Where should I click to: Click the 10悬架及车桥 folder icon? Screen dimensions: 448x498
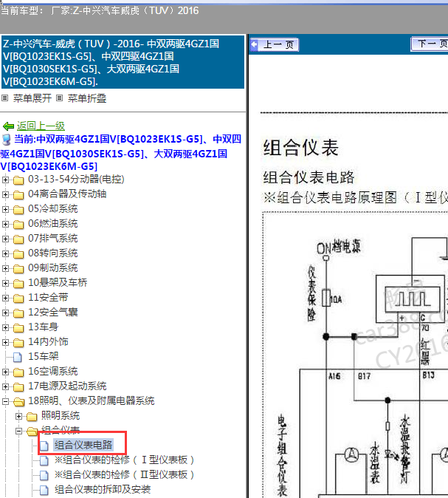(x=18, y=283)
